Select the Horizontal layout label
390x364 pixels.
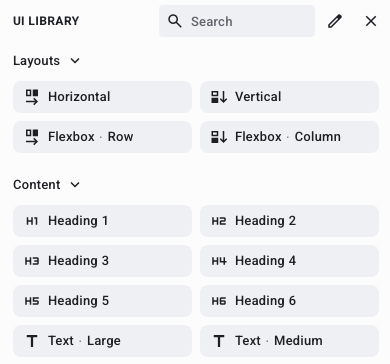(79, 97)
